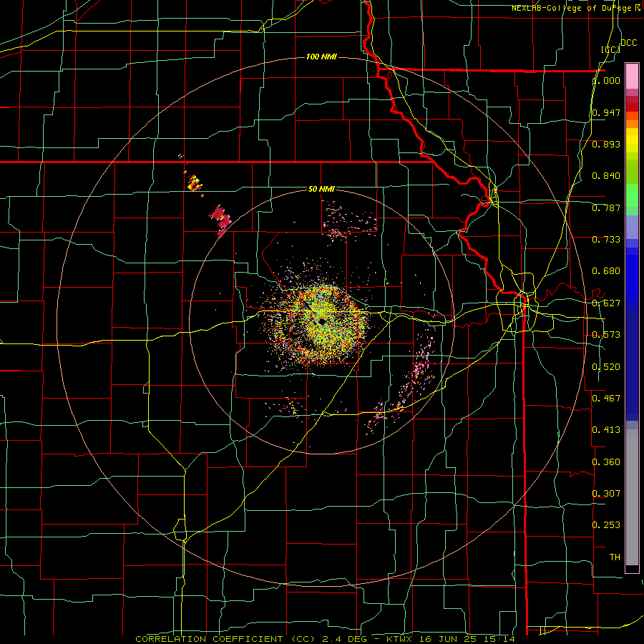Pick the bright green segment of the color bar

[x=632, y=195]
